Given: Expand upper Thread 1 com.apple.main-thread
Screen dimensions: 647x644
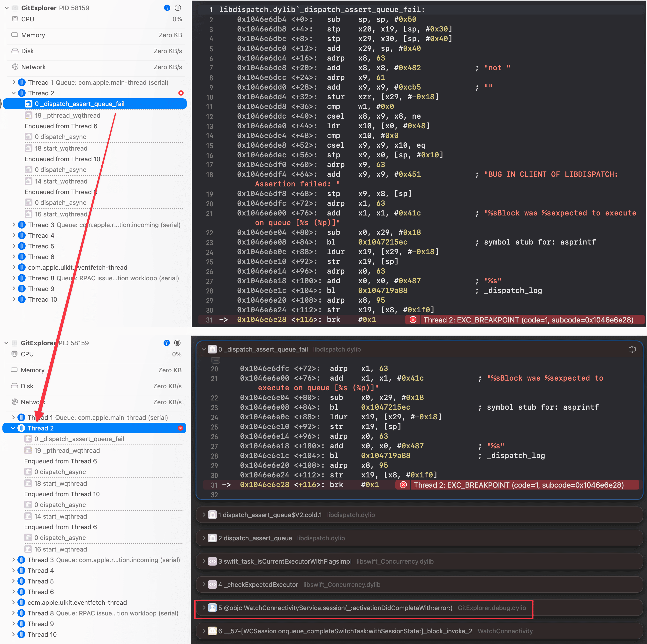Looking at the screenshot, I should (14, 82).
